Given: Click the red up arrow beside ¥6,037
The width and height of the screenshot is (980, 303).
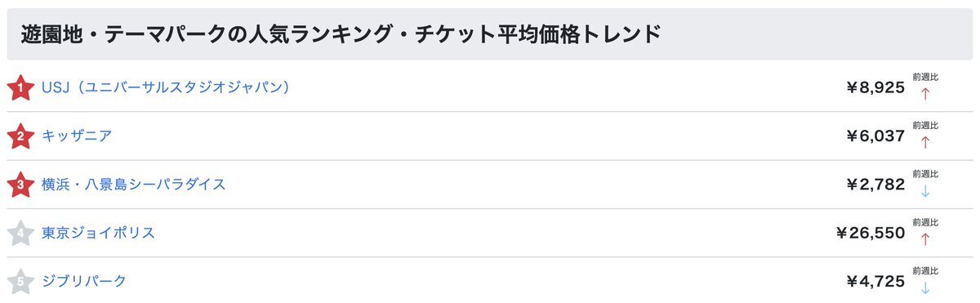Looking at the screenshot, I should coord(925,142).
